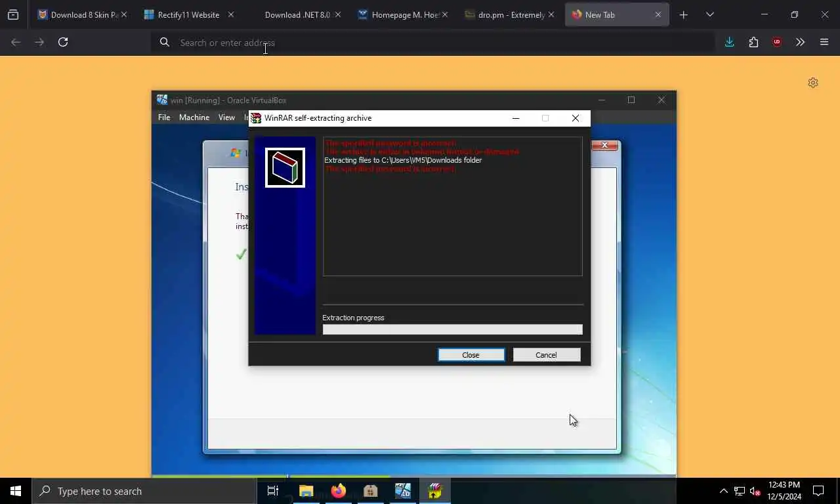The height and width of the screenshot is (504, 840).
Task: Maximize the Oracle VirtualBox window
Action: pyautogui.click(x=631, y=100)
